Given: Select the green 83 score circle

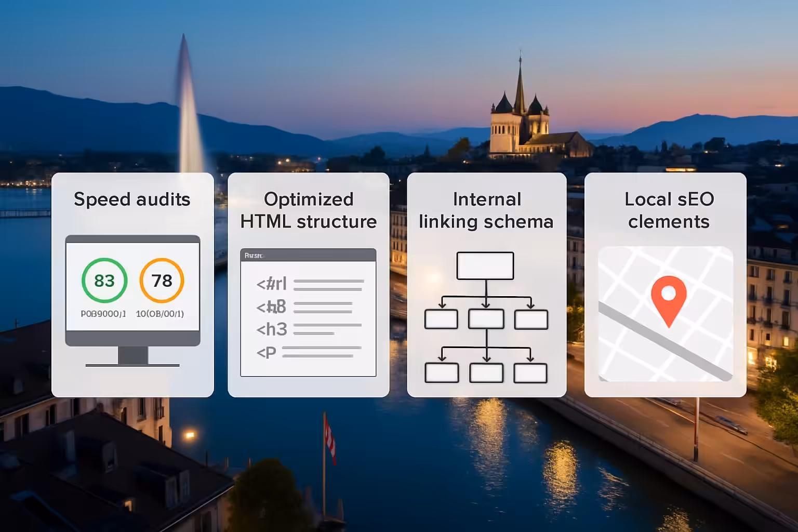Looking at the screenshot, I should point(104,281).
